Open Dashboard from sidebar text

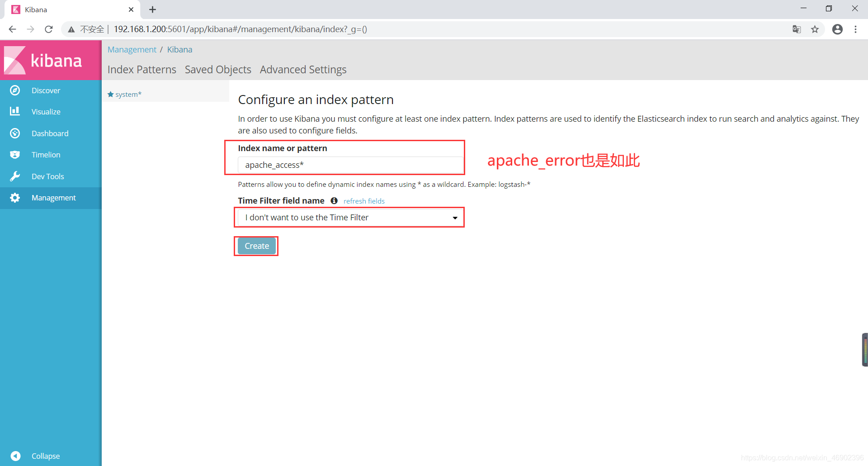pos(50,133)
